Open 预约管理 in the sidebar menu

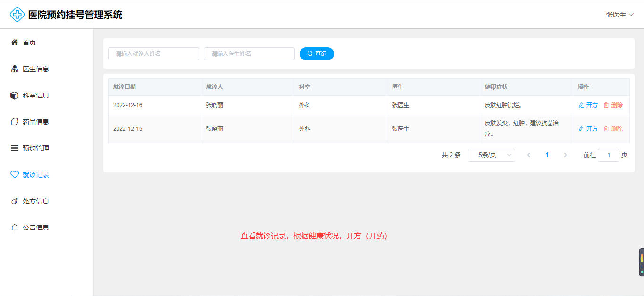click(36, 148)
